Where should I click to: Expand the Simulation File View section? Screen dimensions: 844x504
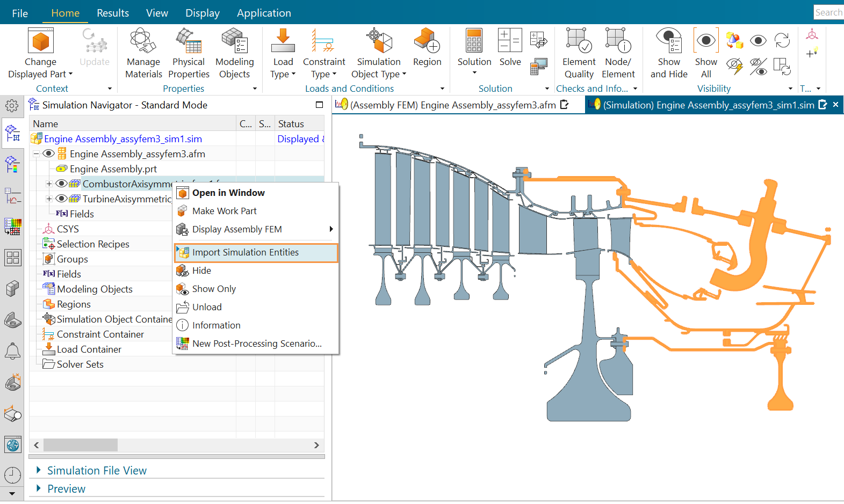97,471
